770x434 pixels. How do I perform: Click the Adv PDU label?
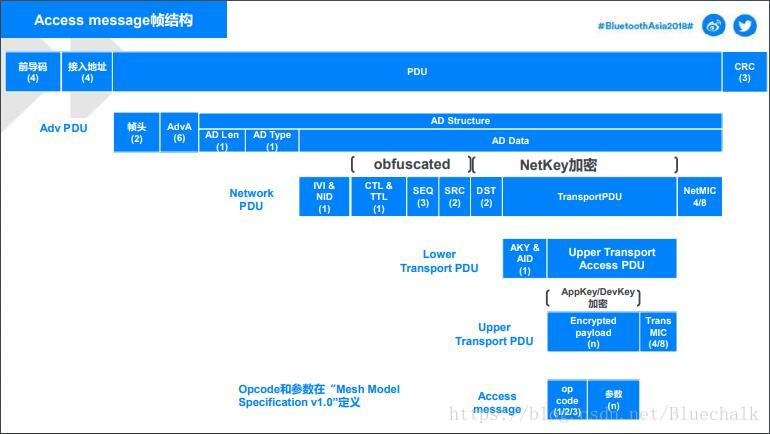(63, 128)
